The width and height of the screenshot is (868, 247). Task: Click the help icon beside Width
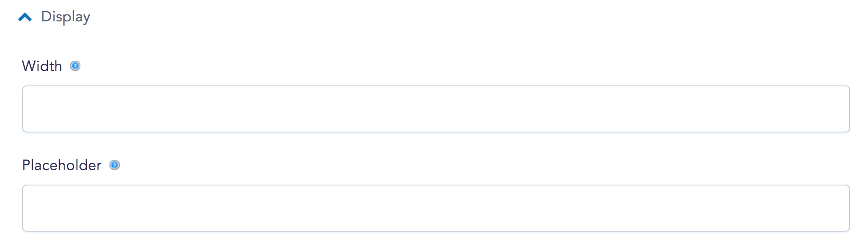tap(75, 66)
